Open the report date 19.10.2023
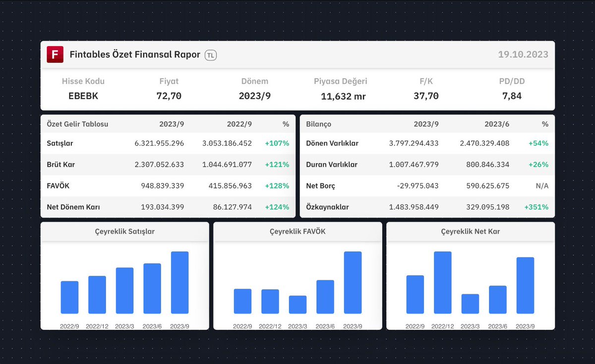 [x=523, y=54]
